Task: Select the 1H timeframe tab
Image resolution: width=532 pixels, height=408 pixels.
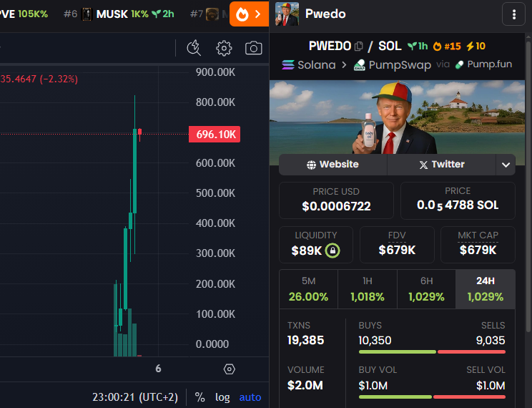Action: point(368,289)
